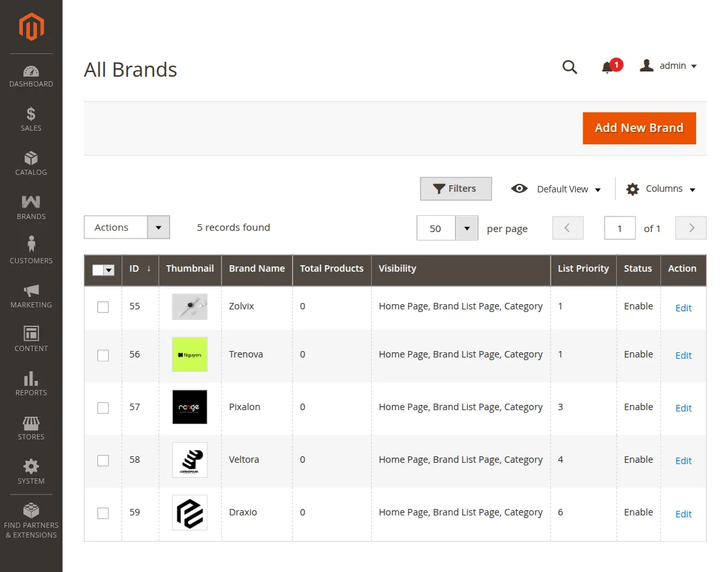Open the Filters button
728x572 pixels.
pyautogui.click(x=456, y=188)
